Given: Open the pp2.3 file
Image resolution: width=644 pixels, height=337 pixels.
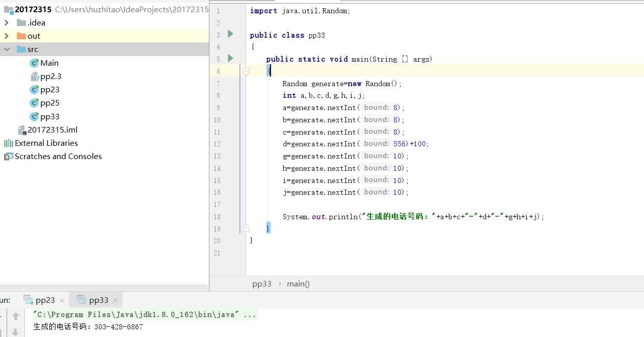Looking at the screenshot, I should click(x=51, y=76).
